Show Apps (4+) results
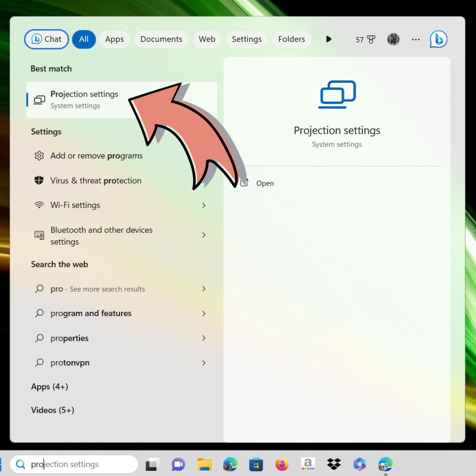This screenshot has height=476, width=476. [50, 387]
